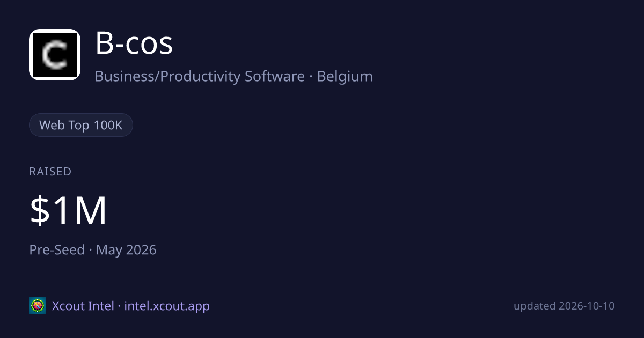
Task: Click the Web Top 100K badge
Action: tap(81, 126)
